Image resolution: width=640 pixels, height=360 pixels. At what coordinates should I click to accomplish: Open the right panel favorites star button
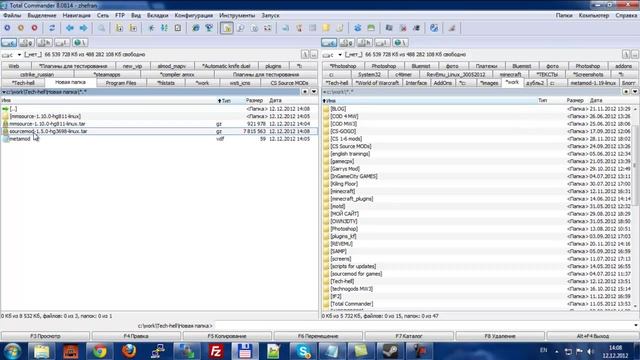click(x=626, y=92)
